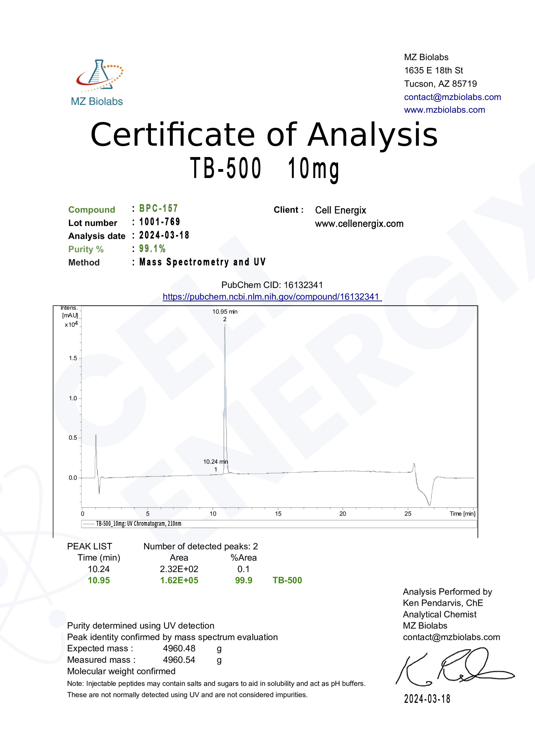Click the compound value 'BPC-157'
The image size is (535, 756).
[x=159, y=209]
